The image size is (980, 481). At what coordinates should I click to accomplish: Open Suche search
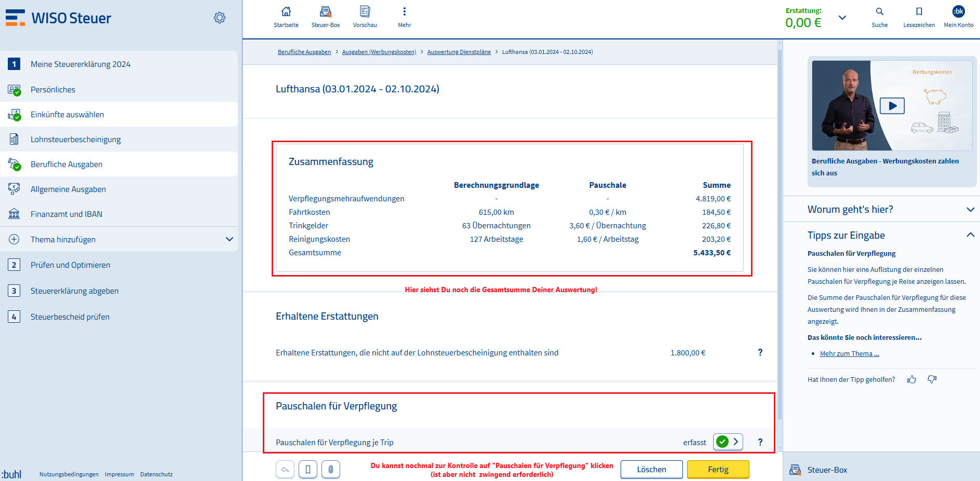[x=880, y=17]
